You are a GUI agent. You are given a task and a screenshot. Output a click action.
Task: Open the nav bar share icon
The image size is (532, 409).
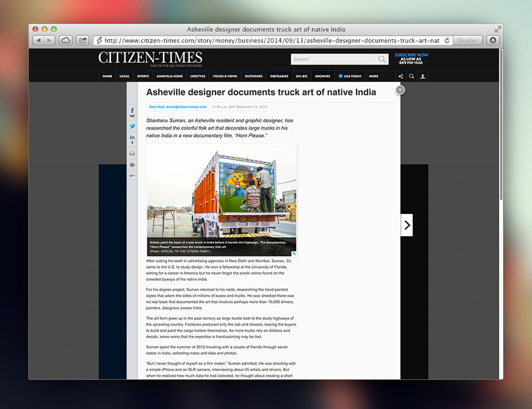click(401, 76)
